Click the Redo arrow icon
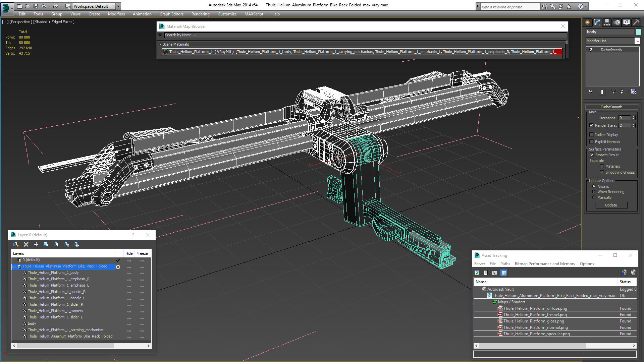Viewport: 644px width, 362px height. (56, 6)
